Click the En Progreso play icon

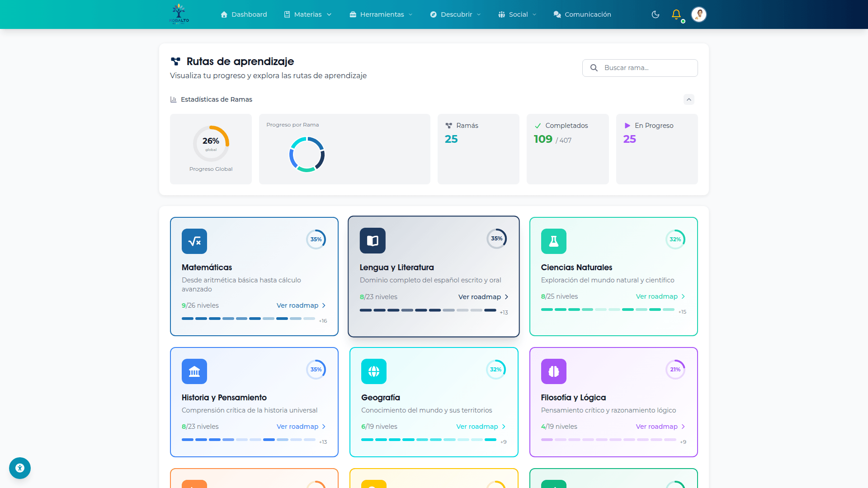(627, 126)
